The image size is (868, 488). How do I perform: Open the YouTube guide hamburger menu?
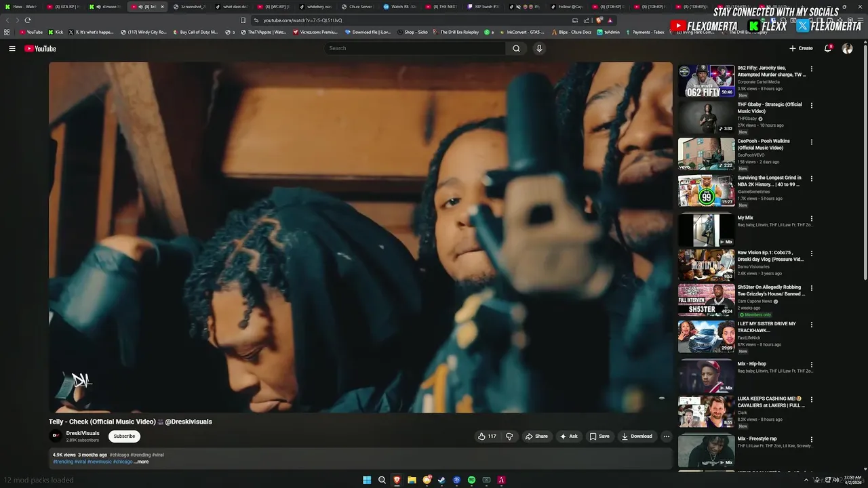tap(12, 49)
